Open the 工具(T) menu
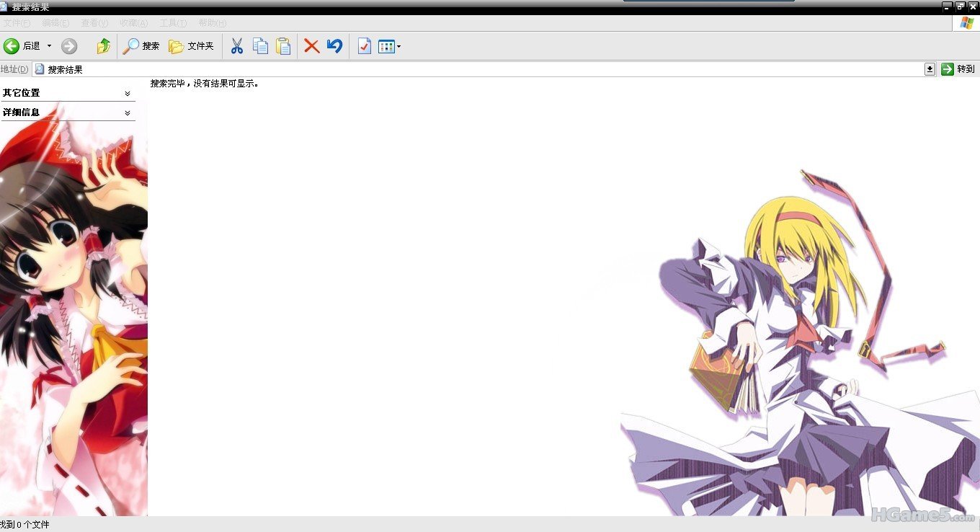This screenshot has height=532, width=980. pos(172,23)
